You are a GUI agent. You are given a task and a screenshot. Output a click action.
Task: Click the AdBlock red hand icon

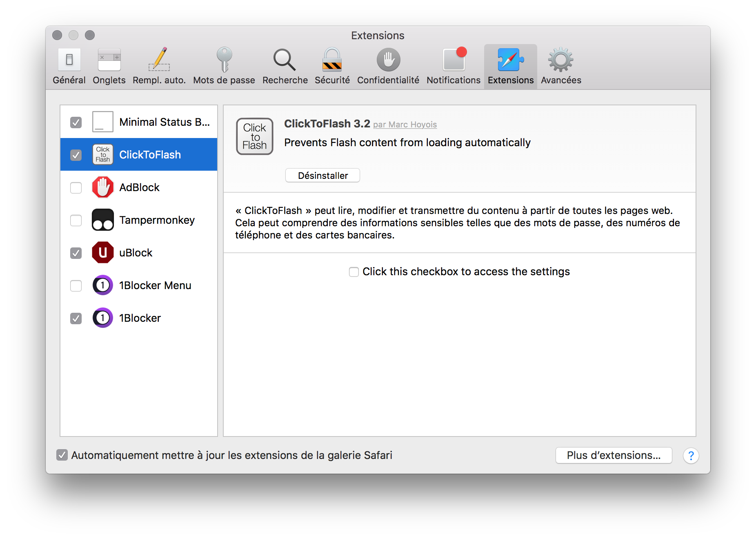tap(103, 187)
